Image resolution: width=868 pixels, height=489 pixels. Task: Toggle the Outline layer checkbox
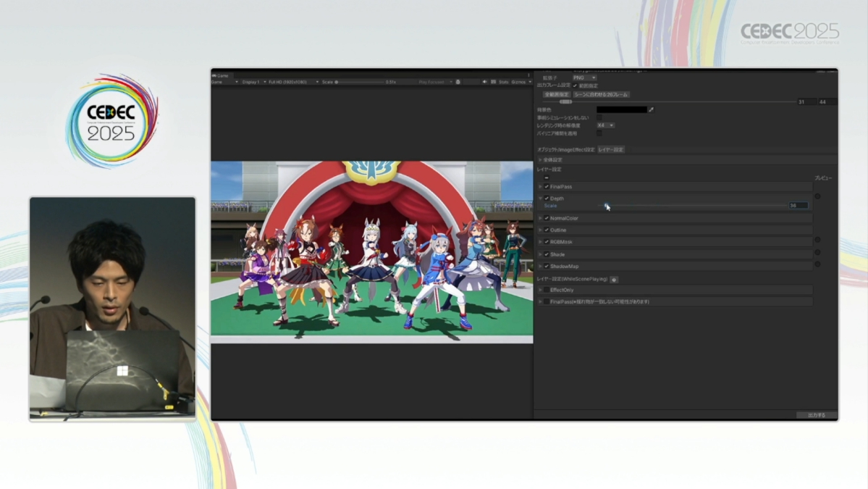(547, 230)
